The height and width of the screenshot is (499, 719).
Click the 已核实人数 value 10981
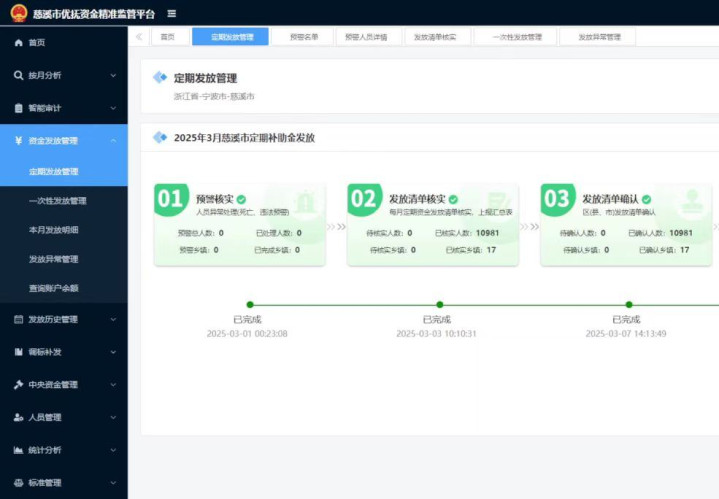487,233
